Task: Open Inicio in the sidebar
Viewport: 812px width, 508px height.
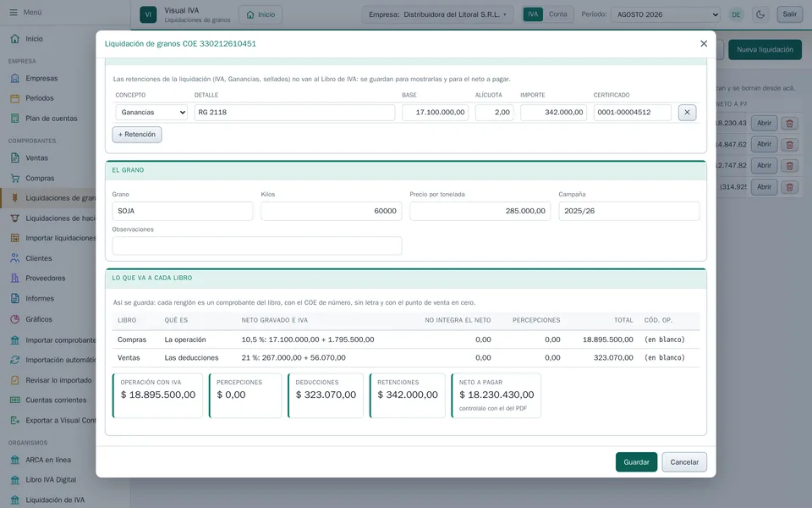Action: pyautogui.click(x=34, y=39)
